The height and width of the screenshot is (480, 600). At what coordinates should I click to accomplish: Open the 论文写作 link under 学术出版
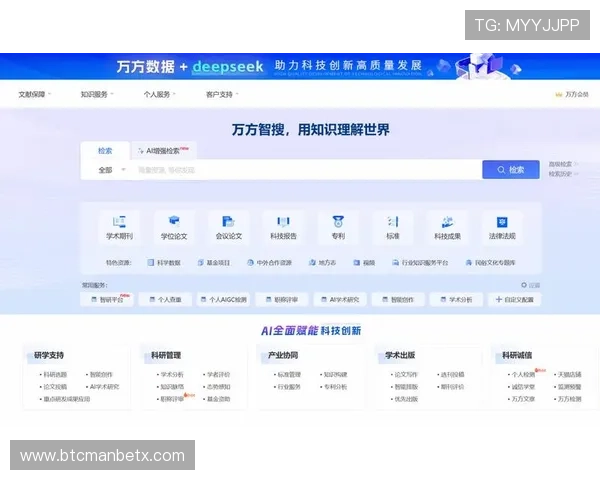tap(406, 374)
